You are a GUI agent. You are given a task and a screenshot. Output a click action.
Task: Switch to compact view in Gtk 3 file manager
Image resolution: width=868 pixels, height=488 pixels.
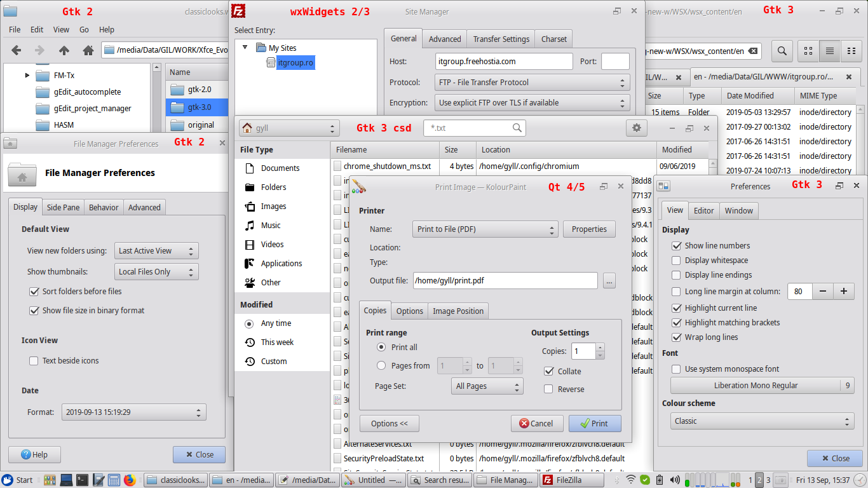click(x=850, y=51)
